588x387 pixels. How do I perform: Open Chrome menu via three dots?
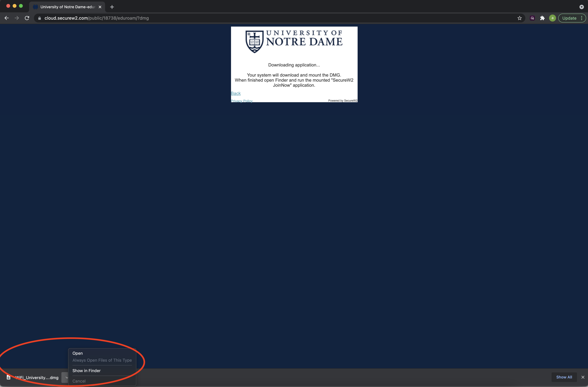click(x=582, y=18)
